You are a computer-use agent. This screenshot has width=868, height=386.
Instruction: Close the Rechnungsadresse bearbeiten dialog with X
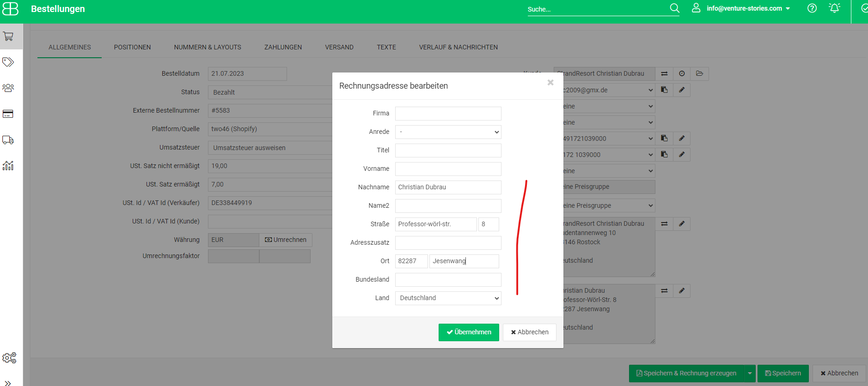(550, 83)
